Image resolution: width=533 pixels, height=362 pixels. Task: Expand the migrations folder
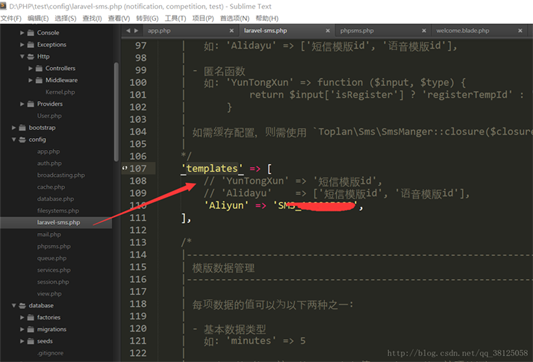pos(22,329)
